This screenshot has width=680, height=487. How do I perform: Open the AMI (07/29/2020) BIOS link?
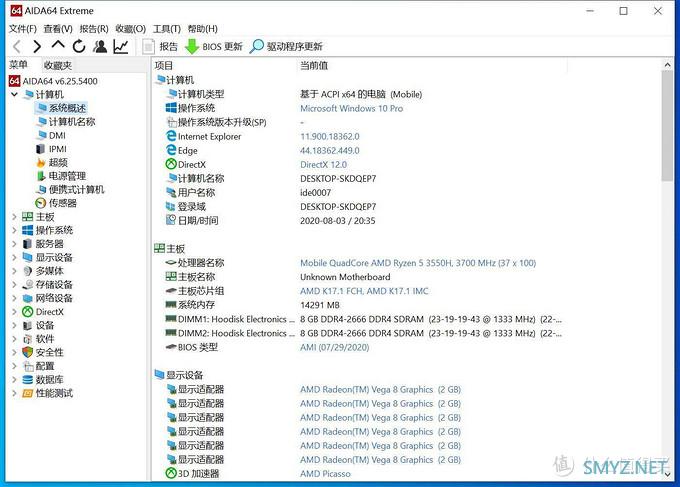(334, 347)
